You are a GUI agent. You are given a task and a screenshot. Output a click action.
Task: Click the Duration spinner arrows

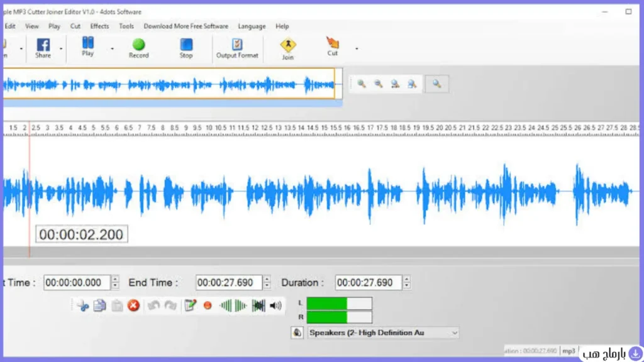pyautogui.click(x=407, y=282)
